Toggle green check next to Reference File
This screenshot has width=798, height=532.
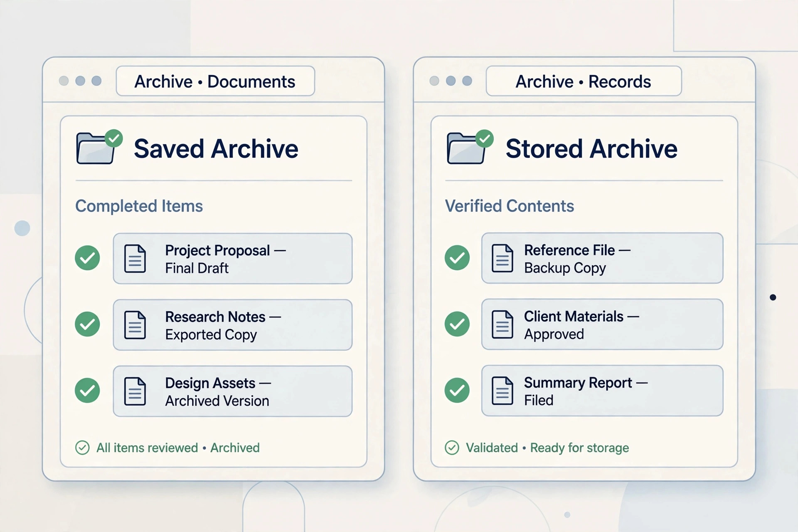click(457, 258)
